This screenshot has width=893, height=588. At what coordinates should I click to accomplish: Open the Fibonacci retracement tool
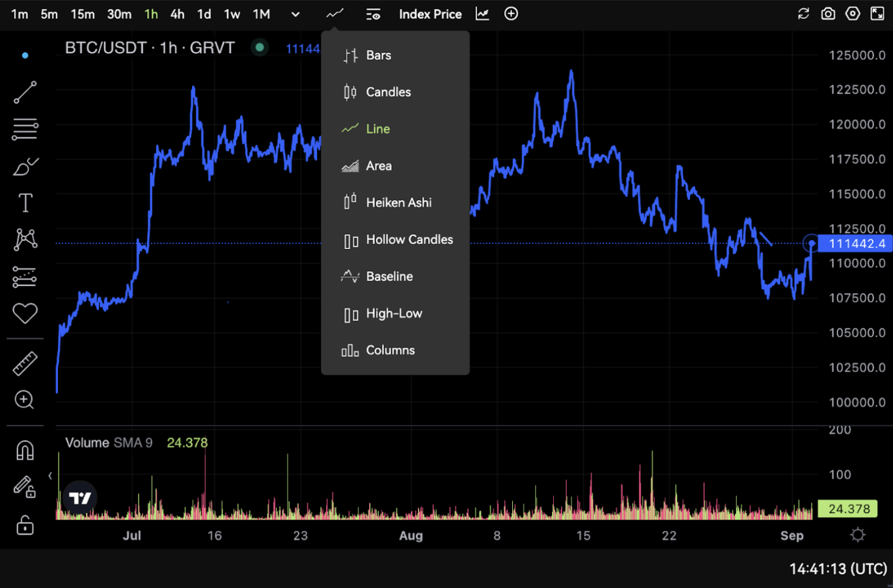tap(25, 129)
